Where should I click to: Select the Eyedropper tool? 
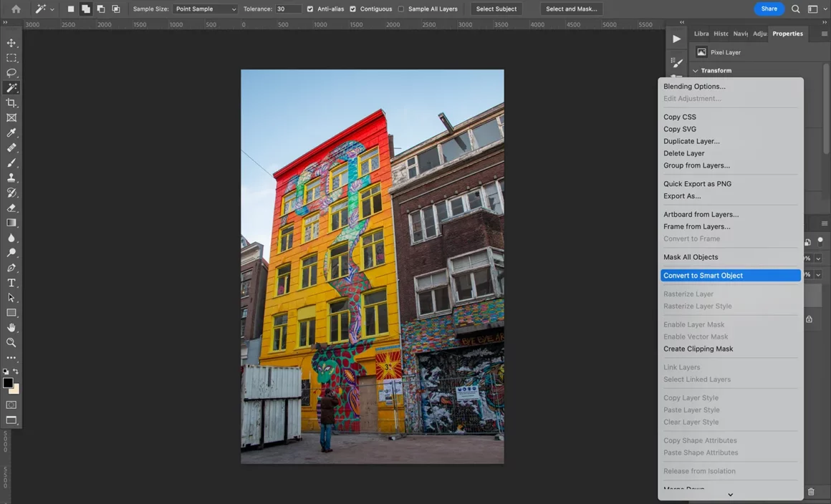click(11, 132)
